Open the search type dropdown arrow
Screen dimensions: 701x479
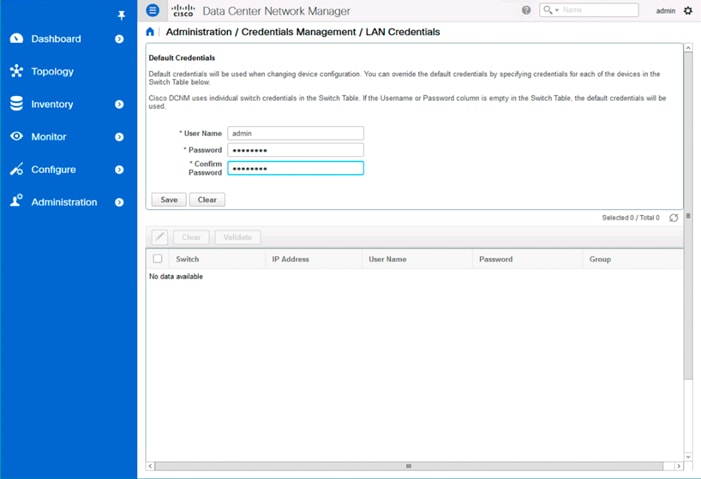point(557,10)
